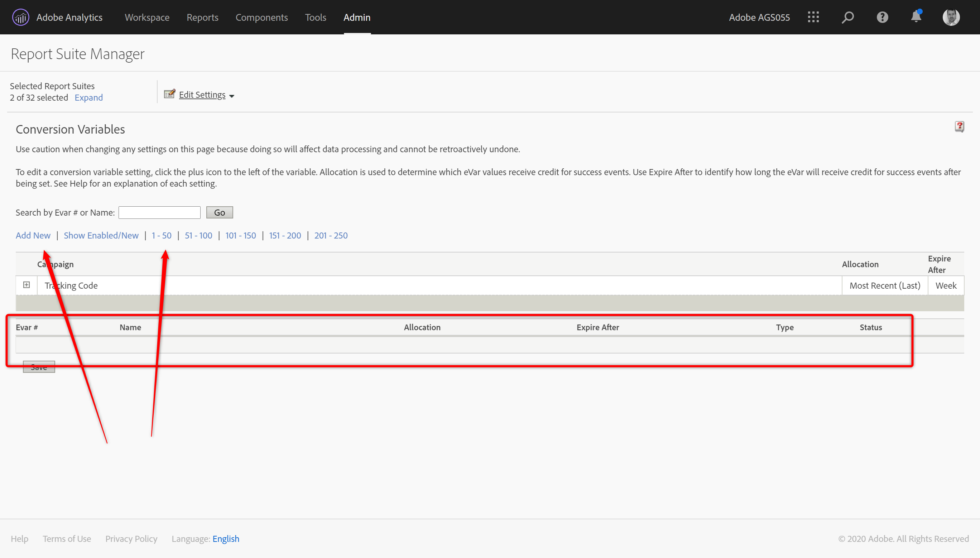Image resolution: width=980 pixels, height=558 pixels.
Task: Open the notifications bell
Action: pyautogui.click(x=916, y=17)
